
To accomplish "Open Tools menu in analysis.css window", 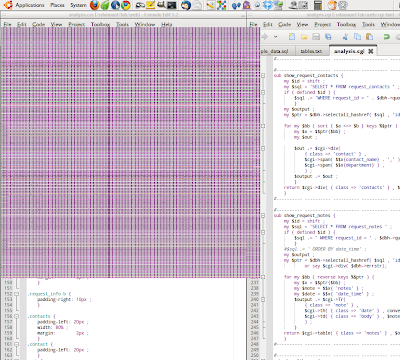I will click(122, 24).
